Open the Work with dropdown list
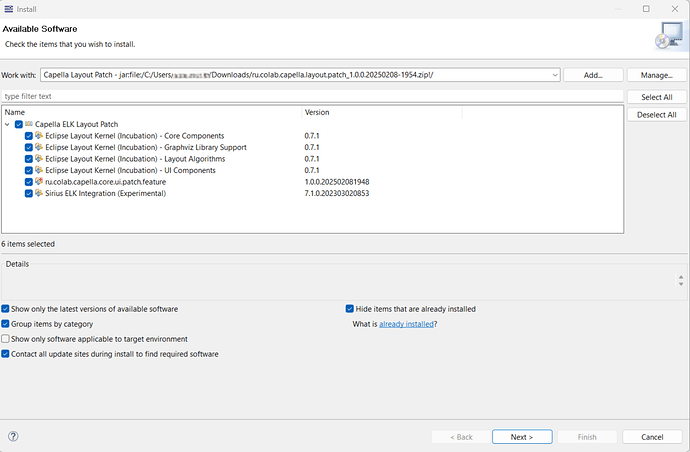690x452 pixels. (555, 75)
